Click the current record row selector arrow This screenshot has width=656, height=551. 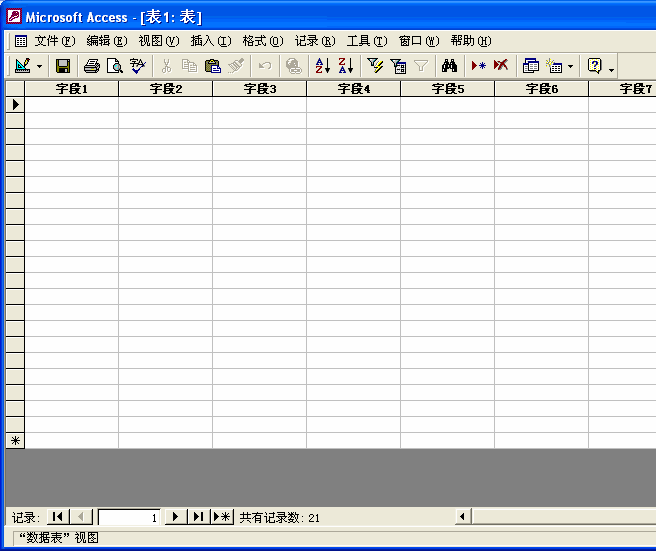[x=15, y=105]
